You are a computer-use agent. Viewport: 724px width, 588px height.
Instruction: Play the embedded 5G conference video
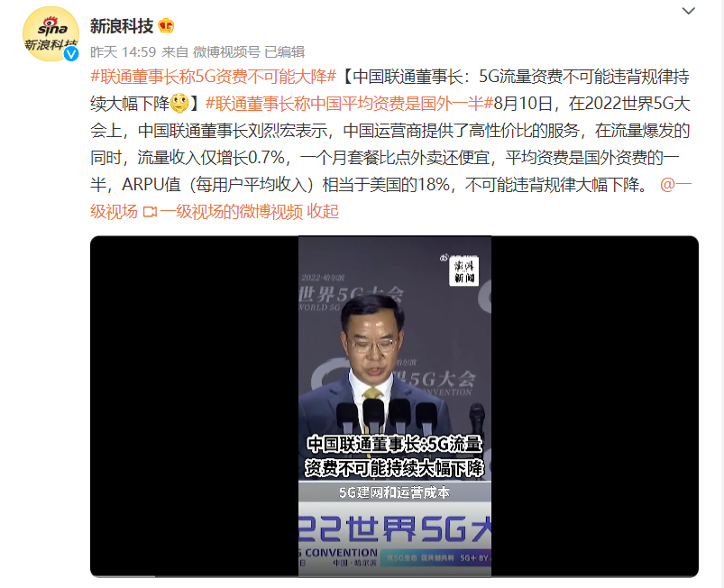click(x=394, y=407)
